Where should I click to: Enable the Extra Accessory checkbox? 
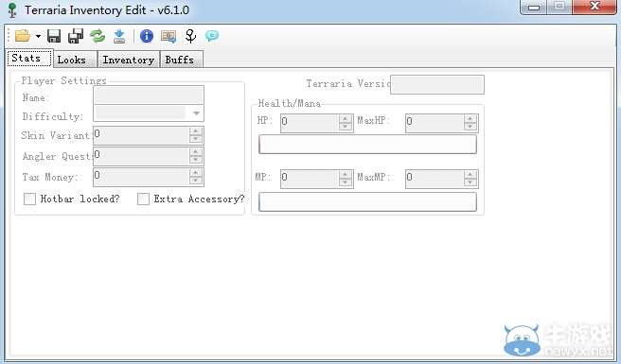143,199
